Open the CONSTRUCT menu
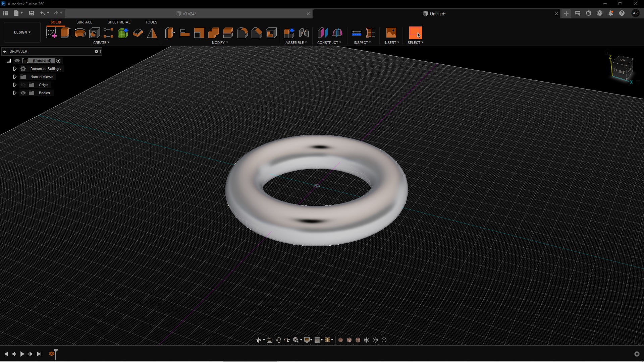The image size is (644, 362). 329,43
